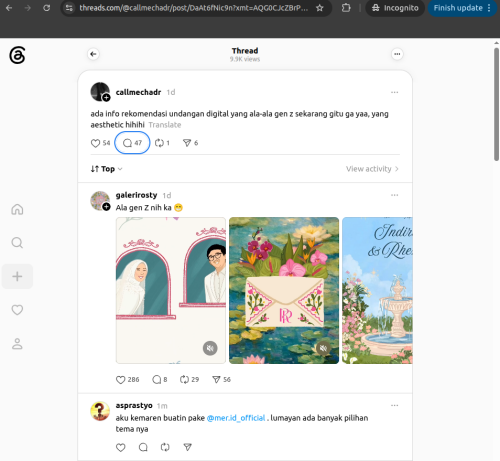Image resolution: width=500 pixels, height=461 pixels.
Task: Open asprastyo's profile avatar
Action: tap(100, 411)
